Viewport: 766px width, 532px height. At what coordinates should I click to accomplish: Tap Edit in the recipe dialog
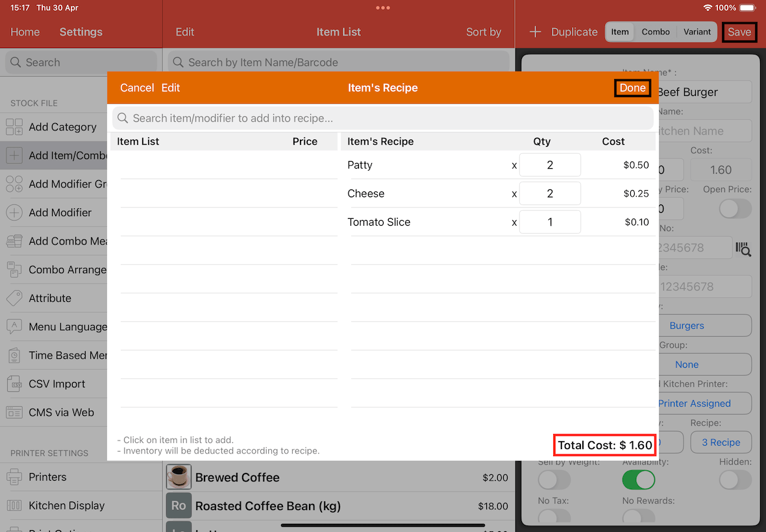(171, 88)
